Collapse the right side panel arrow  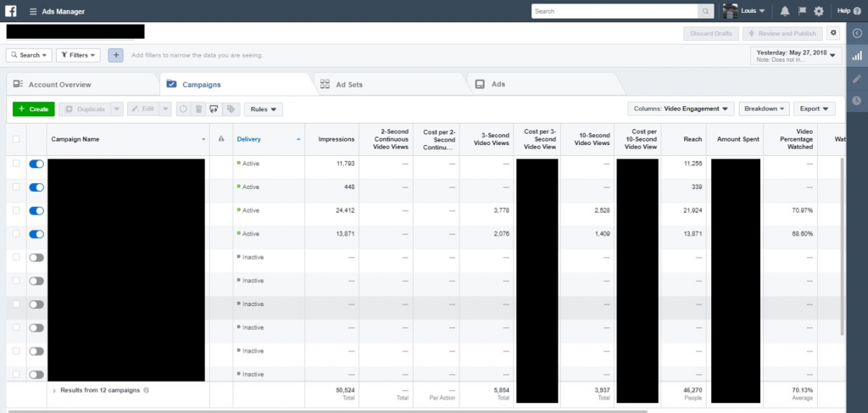(857, 33)
